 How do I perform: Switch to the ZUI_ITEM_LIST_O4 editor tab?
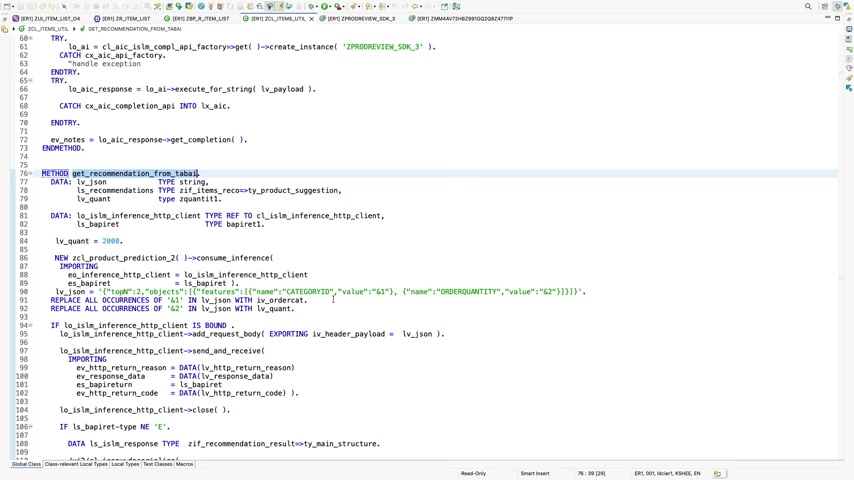pyautogui.click(x=46, y=19)
